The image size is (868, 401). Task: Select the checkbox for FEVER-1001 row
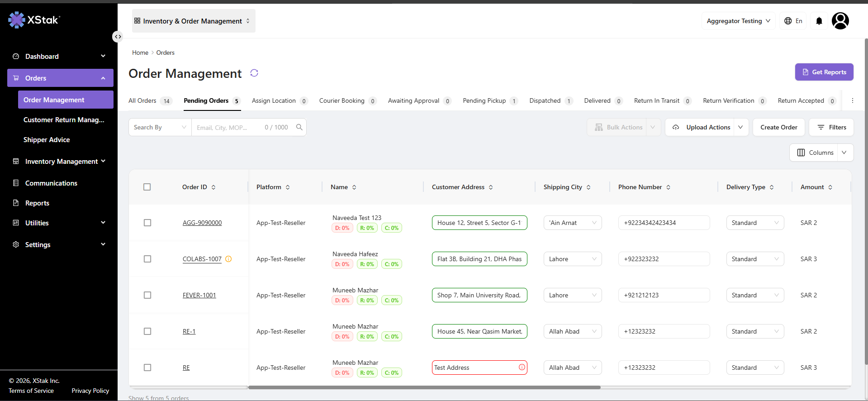pos(147,295)
